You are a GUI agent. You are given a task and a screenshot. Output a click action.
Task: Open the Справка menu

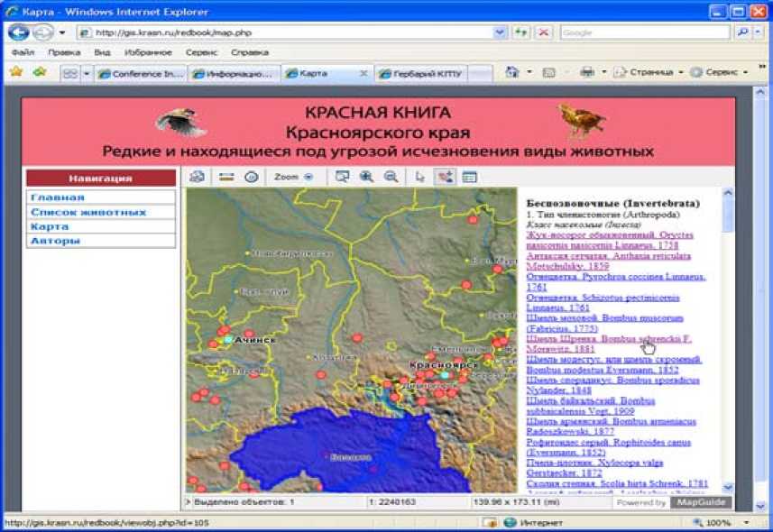click(x=250, y=52)
